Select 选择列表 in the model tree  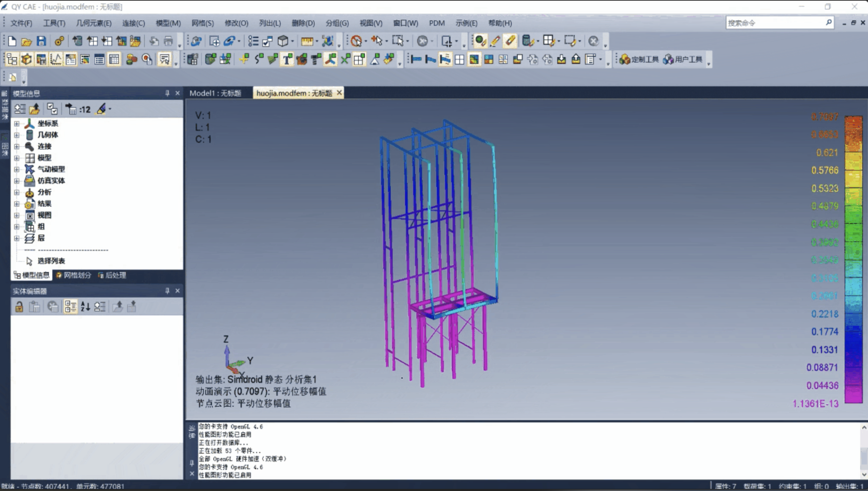coord(51,261)
